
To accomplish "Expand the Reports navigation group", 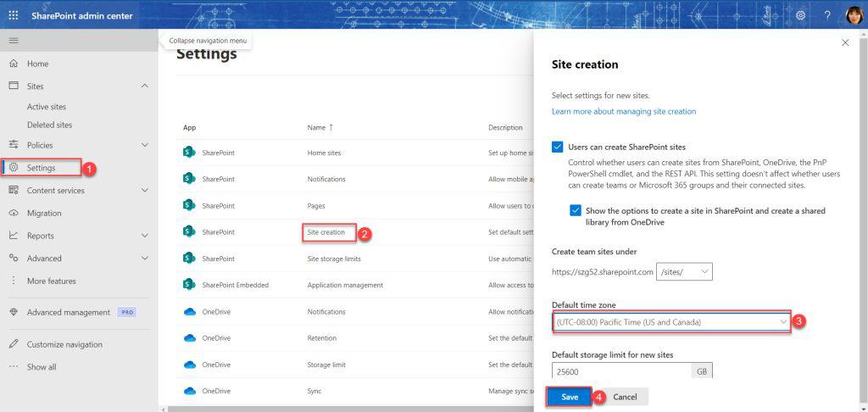I will click(144, 236).
